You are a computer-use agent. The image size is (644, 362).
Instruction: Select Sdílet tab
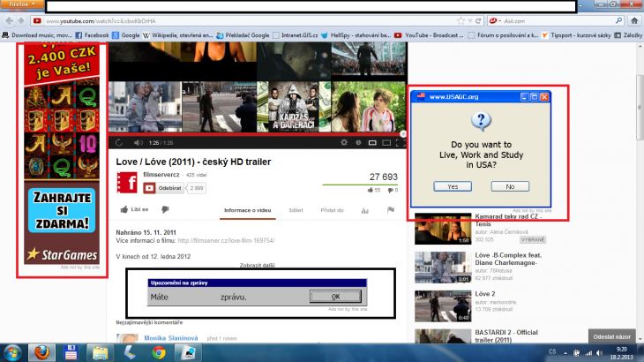coord(296,210)
